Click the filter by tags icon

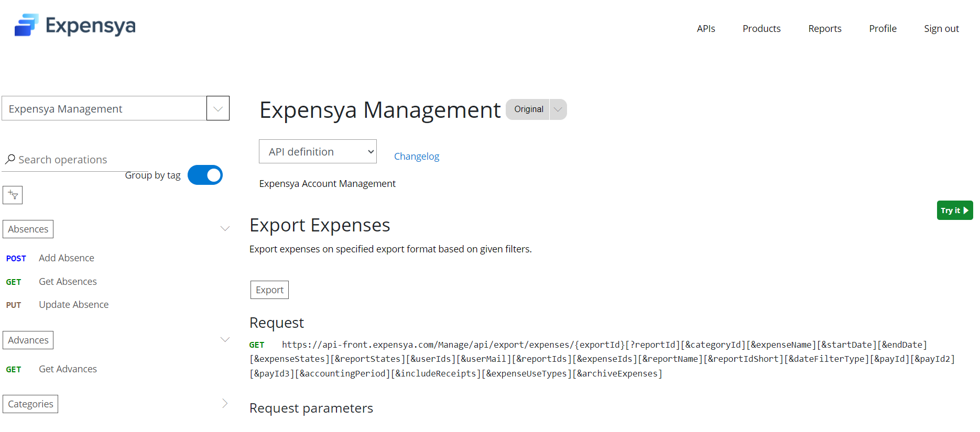click(x=13, y=195)
